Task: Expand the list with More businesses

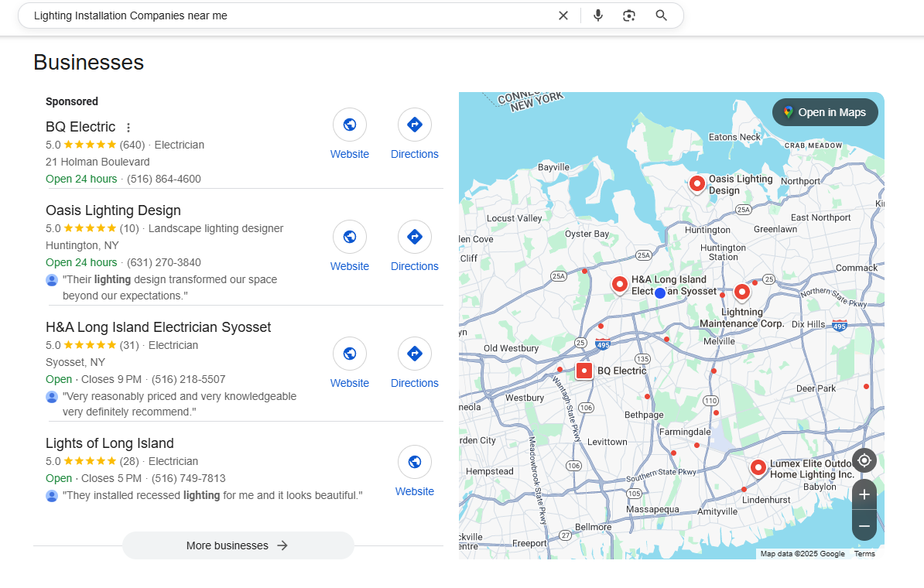Action: point(238,545)
